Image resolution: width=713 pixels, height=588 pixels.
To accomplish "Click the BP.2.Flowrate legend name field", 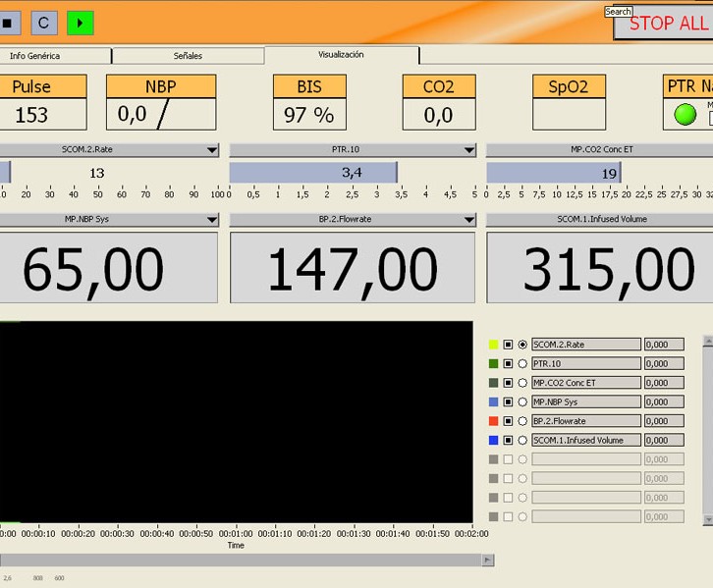I will pos(586,421).
